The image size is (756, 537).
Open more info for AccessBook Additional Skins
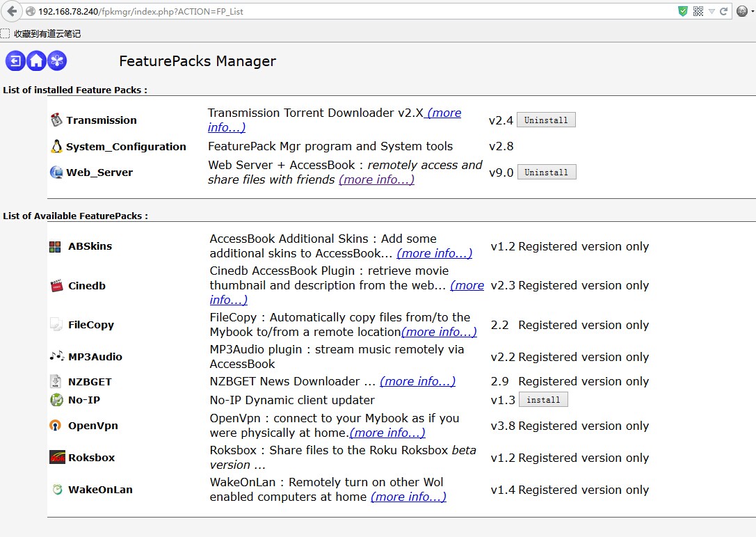[x=435, y=254]
